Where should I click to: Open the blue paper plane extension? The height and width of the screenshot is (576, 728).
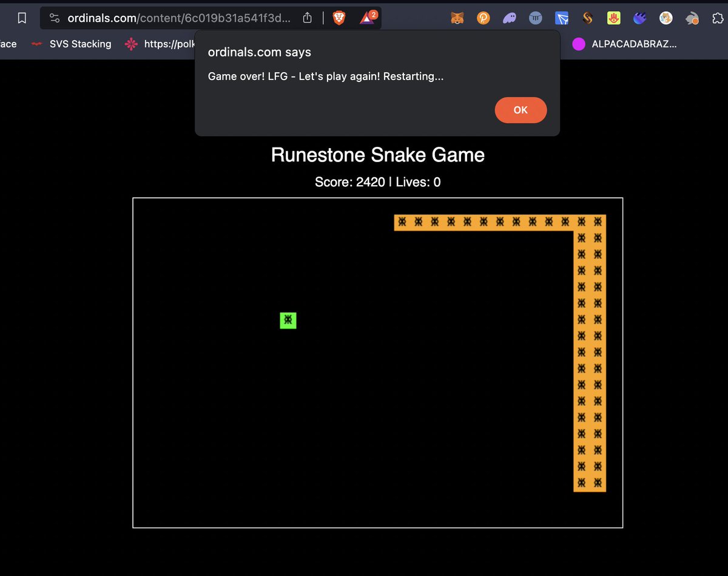pos(561,18)
